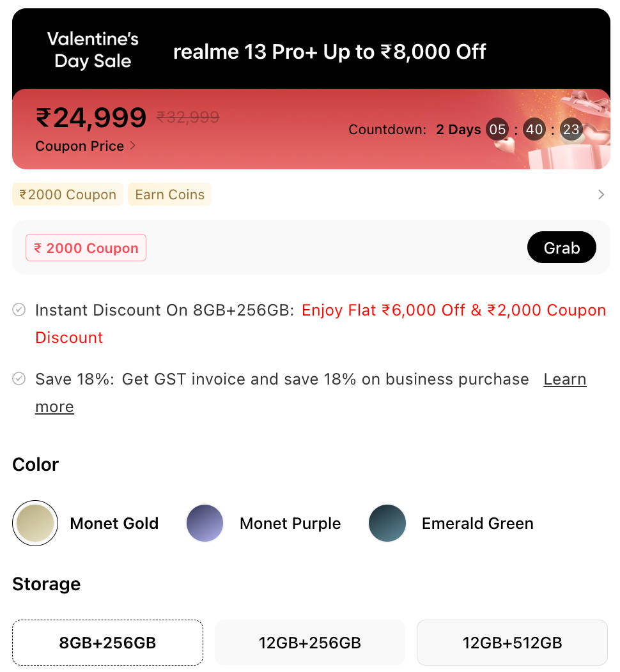Viewport: 620px width, 672px height.
Task: Choose the Monet Purple color swatch
Action: (x=205, y=523)
